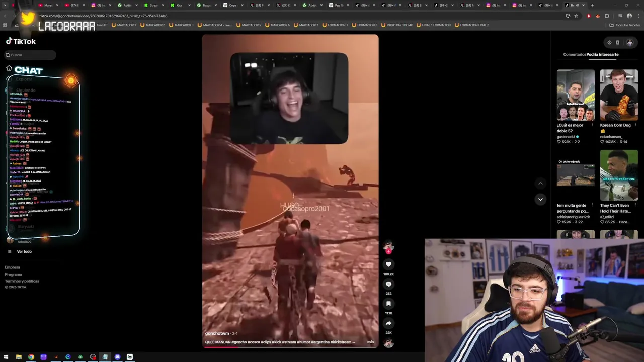
Task: Open the FORMACION 2 bookmark
Action: point(365,25)
